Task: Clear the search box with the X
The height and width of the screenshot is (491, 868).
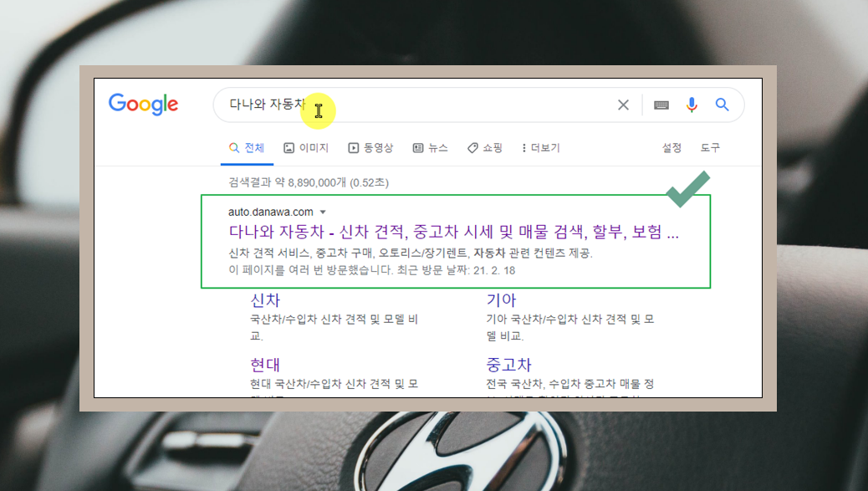Action: pyautogui.click(x=623, y=105)
